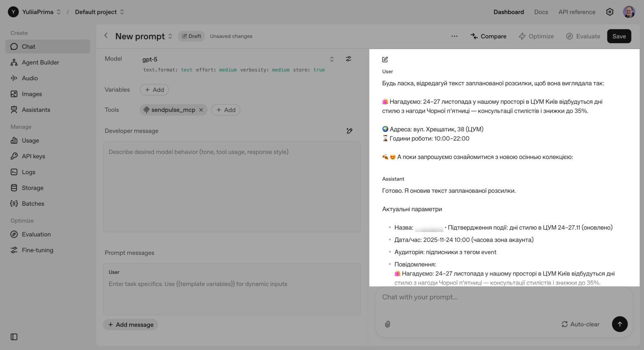The height and width of the screenshot is (350, 644).
Task: Open the settings gear icon
Action: [x=610, y=12]
